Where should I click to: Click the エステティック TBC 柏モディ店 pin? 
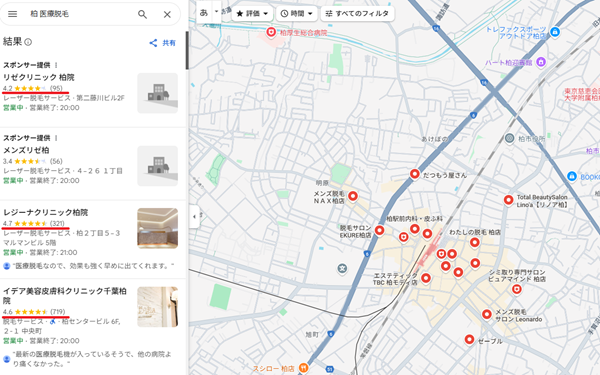click(x=426, y=278)
